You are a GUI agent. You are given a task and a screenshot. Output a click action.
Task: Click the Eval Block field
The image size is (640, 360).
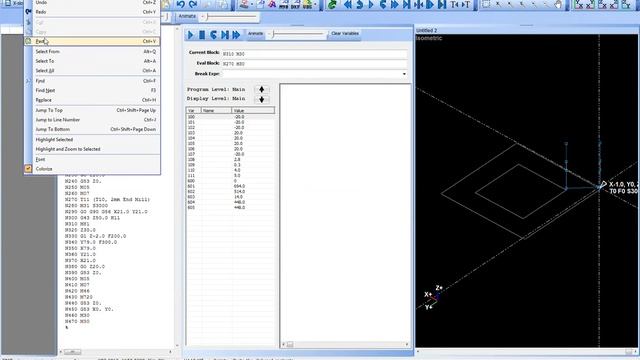315,64
